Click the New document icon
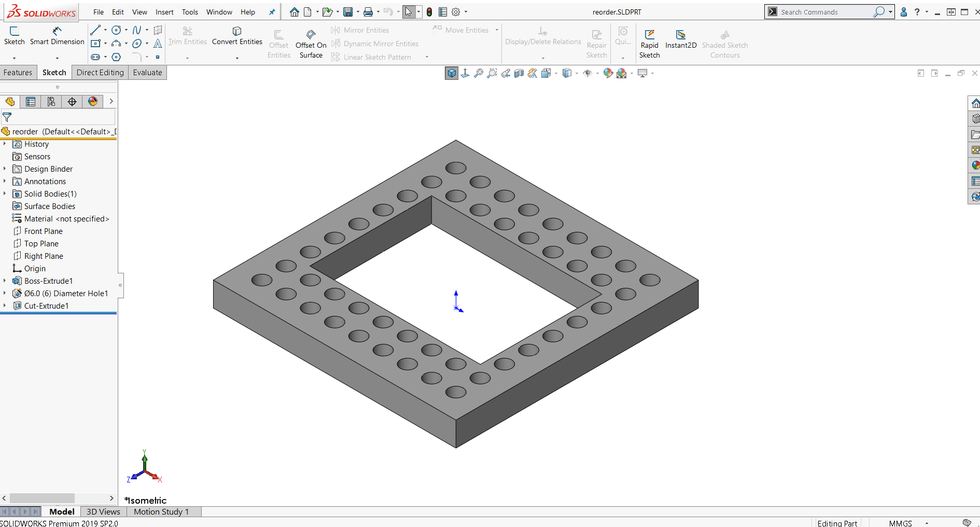 308,12
